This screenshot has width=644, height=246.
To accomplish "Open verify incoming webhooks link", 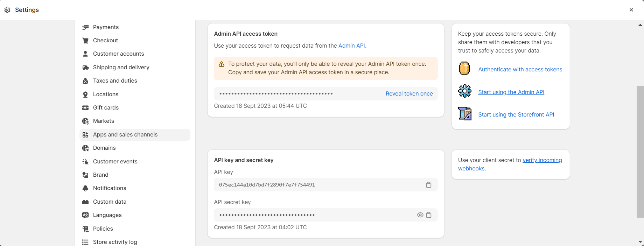I will (x=542, y=160).
